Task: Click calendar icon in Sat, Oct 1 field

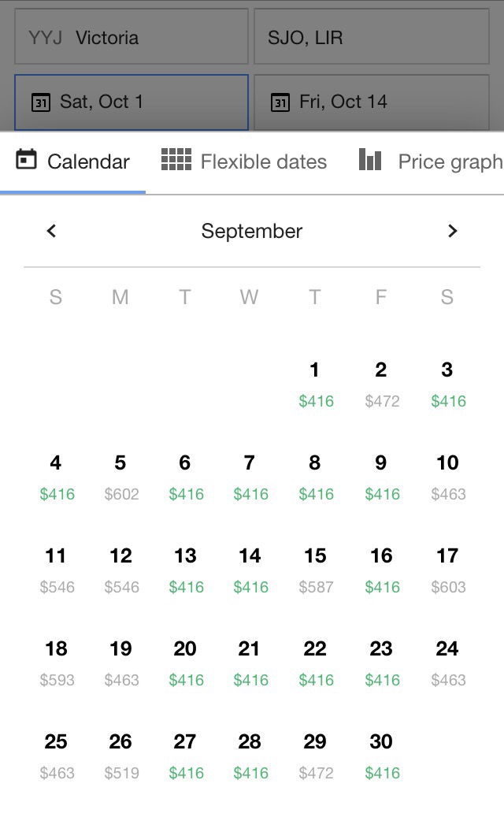Action: (40, 102)
